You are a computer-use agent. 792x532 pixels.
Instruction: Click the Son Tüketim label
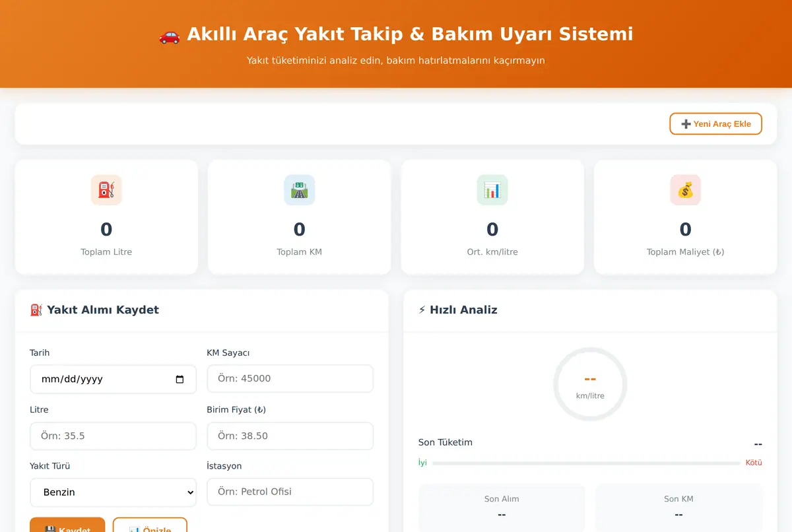445,442
